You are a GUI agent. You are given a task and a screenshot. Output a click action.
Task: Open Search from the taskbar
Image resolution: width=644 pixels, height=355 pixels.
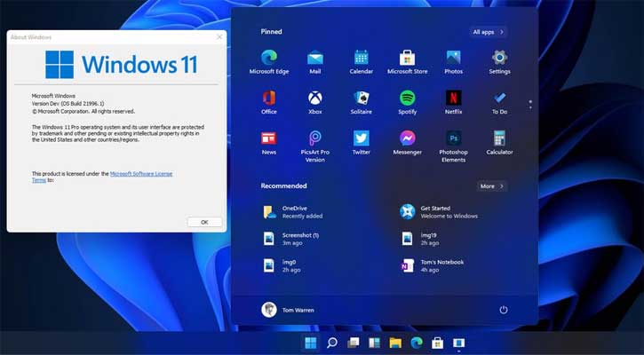click(x=332, y=343)
